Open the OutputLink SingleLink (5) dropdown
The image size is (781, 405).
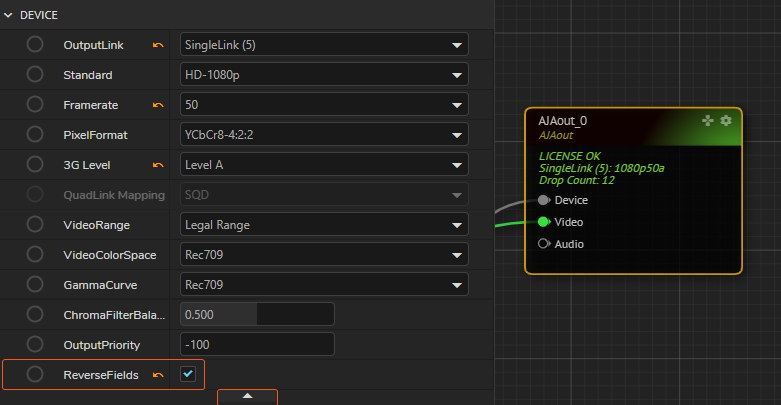(x=324, y=45)
